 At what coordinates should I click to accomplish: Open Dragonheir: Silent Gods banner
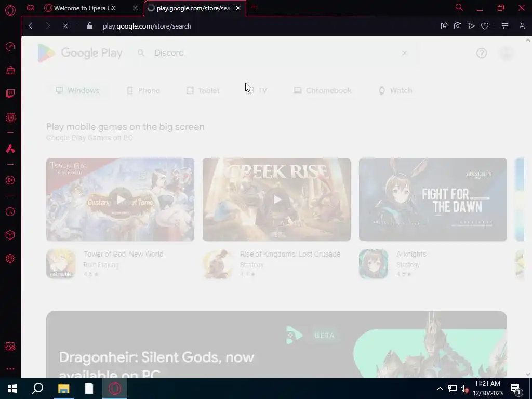tap(276, 344)
